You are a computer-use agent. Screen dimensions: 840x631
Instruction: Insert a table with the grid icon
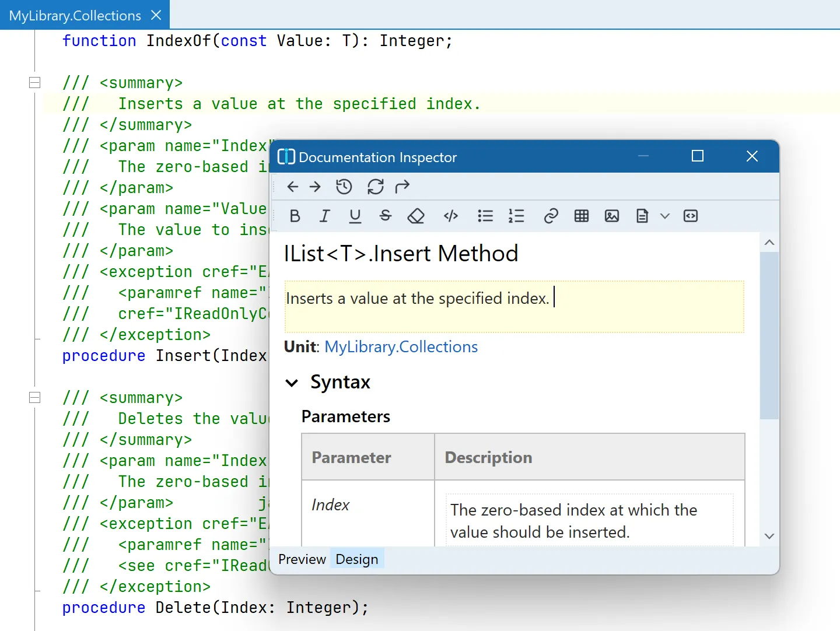(582, 216)
